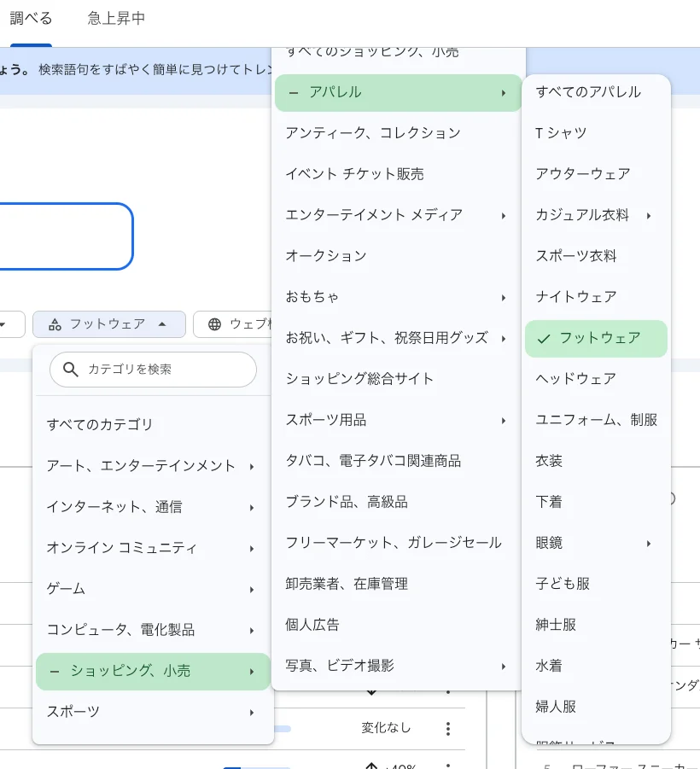Viewport: 700px width, 769px height.
Task: Choose ブランド品、高級品
Action: pos(398,502)
